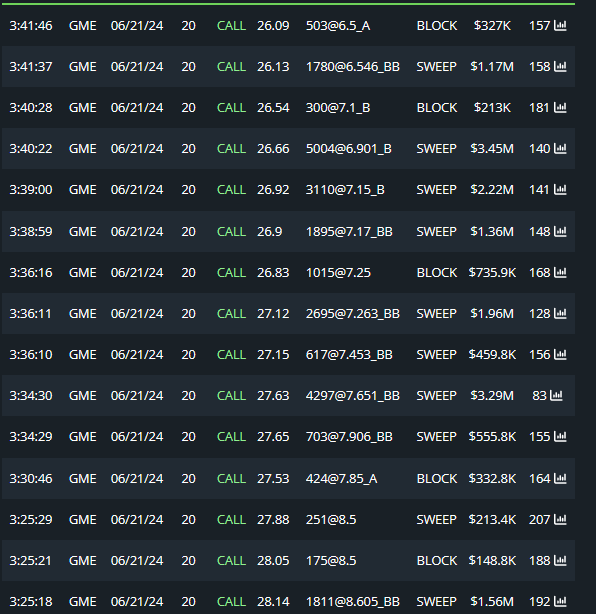The image size is (596, 614).
Task: Select the $2.22M premium value
Action: [492, 190]
